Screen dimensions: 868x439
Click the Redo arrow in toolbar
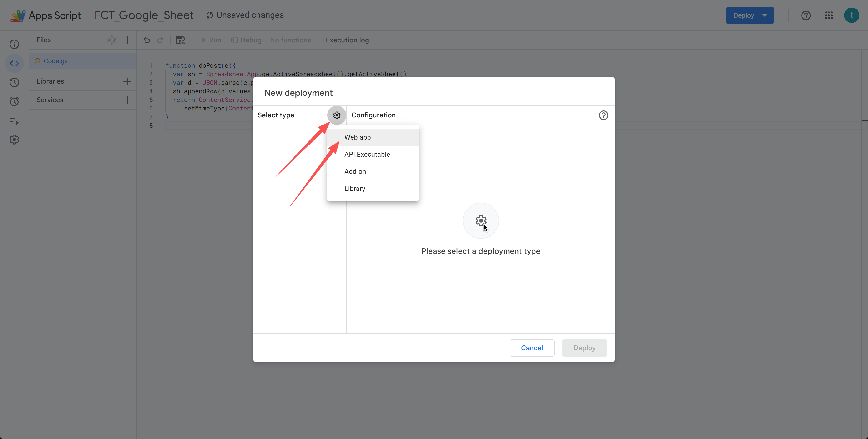(x=160, y=40)
